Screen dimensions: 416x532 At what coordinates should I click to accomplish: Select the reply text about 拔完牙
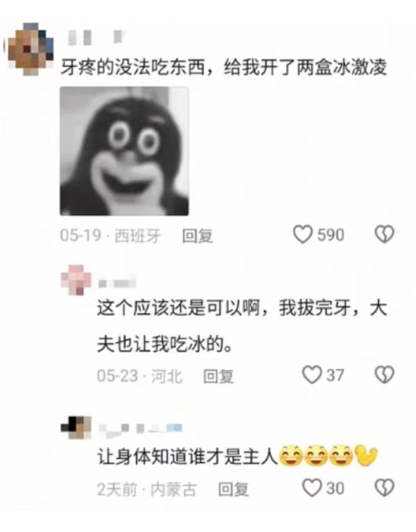tap(242, 326)
